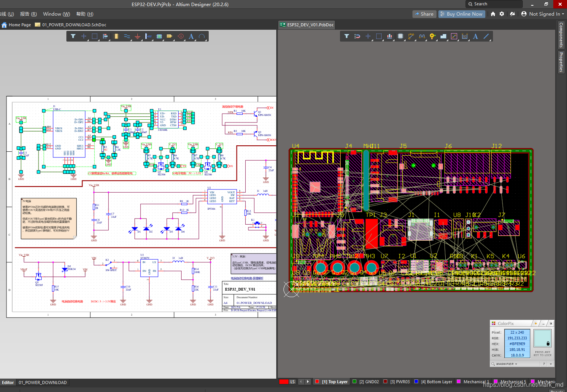
Task: Select the schematic D1 port placement tool
Action: coord(170,36)
